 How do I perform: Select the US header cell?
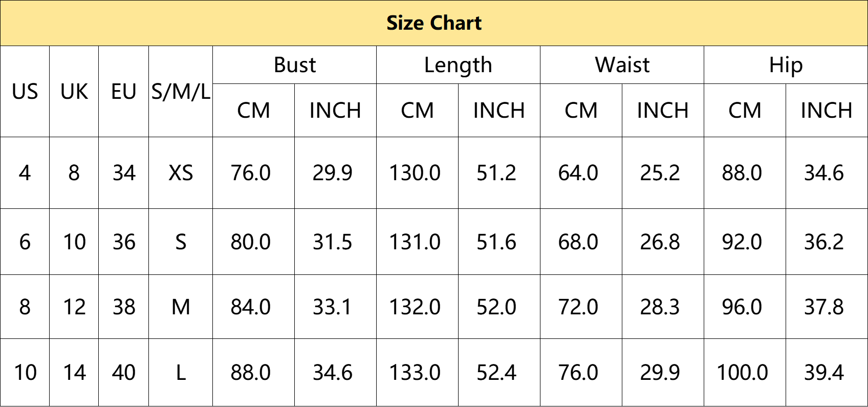click(x=25, y=92)
